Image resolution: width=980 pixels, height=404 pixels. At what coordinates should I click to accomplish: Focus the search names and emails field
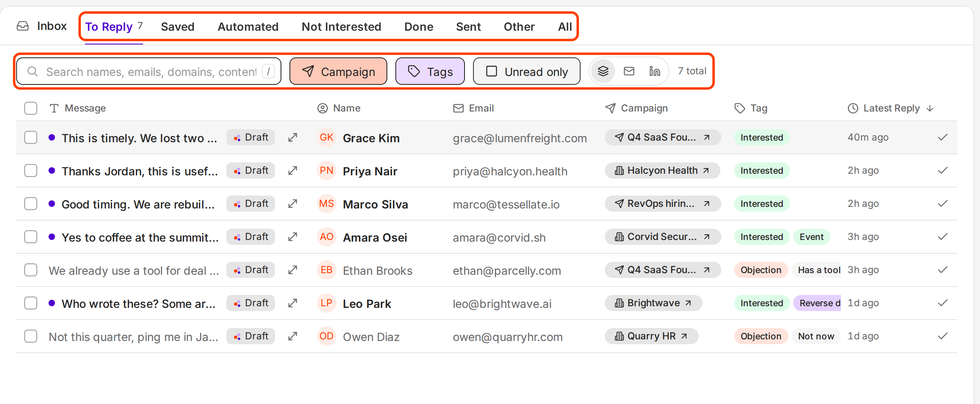tap(149, 72)
